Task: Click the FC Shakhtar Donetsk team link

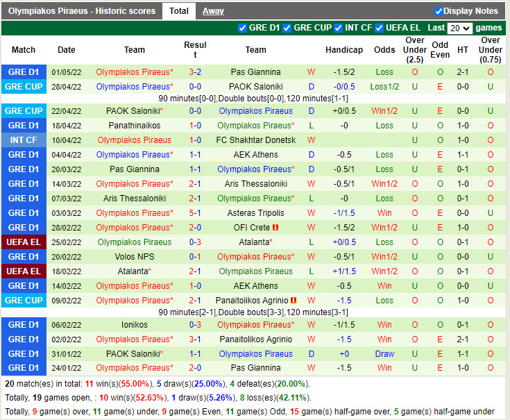Action: coord(255,140)
